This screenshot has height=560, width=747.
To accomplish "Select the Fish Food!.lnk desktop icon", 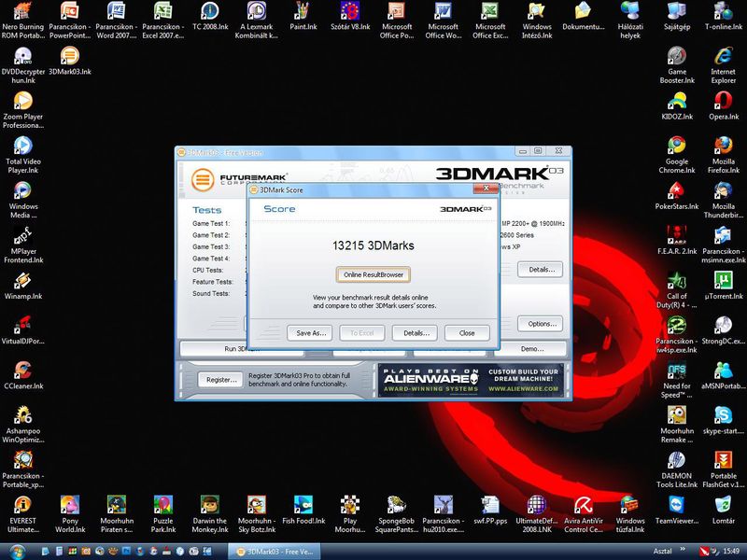I will pos(303,511).
